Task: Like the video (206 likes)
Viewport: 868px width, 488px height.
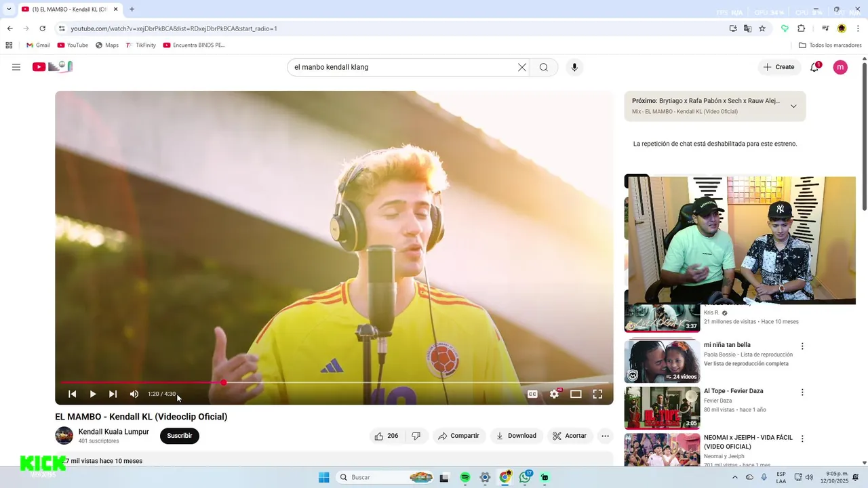Action: click(x=387, y=436)
